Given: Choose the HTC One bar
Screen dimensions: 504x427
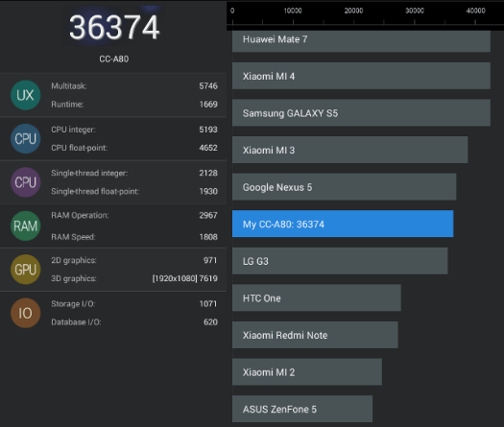Looking at the screenshot, I should pos(317,297).
